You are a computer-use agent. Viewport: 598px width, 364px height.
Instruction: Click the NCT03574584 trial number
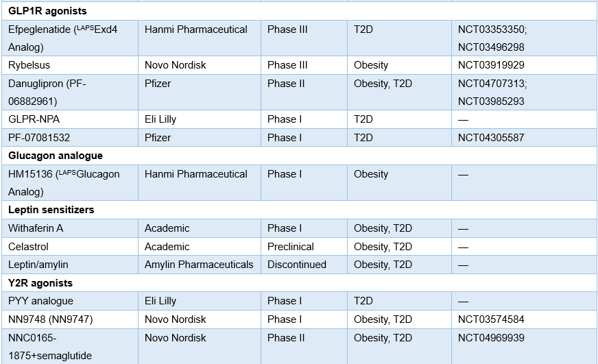(491, 319)
